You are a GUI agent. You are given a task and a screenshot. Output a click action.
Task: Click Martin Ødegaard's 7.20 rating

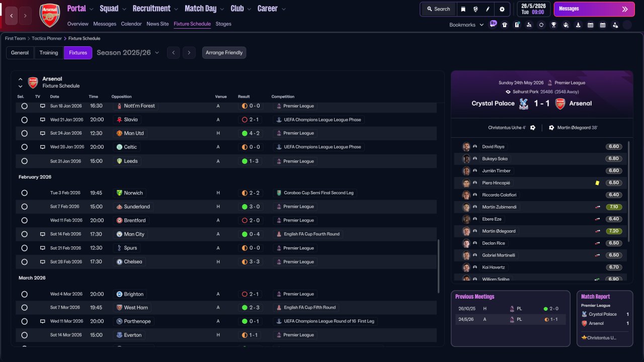coord(614,231)
